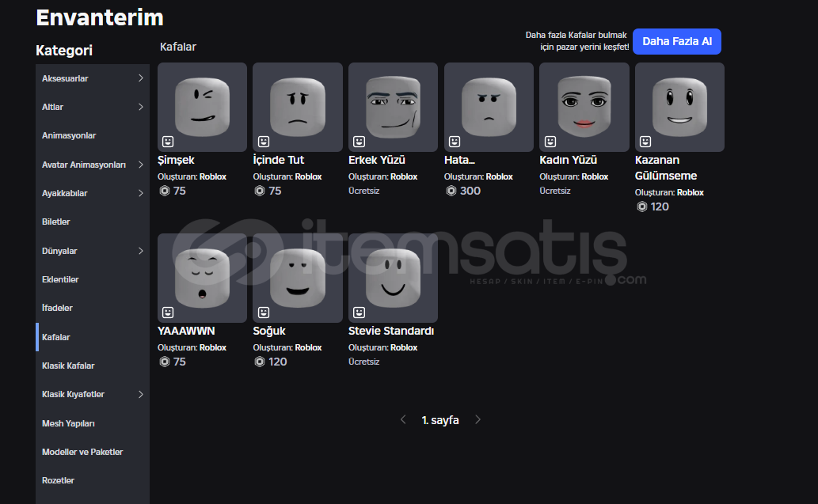Click the Ücretsiz label under Stevie Standardı
818x504 pixels.
(x=363, y=362)
